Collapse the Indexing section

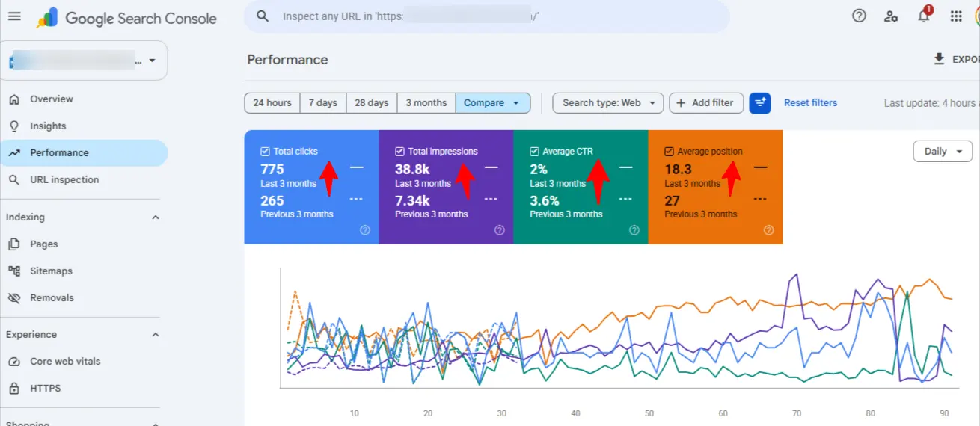point(156,217)
